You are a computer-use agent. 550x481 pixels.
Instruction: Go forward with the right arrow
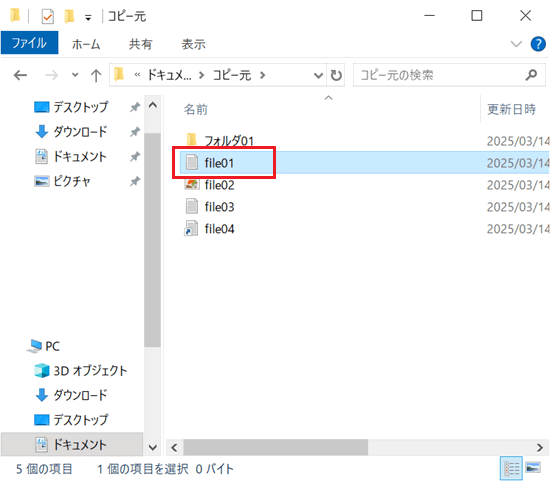point(52,75)
